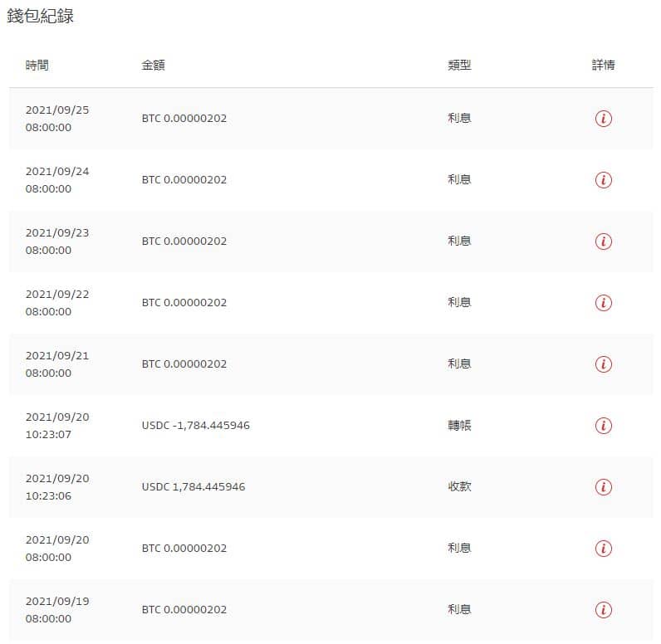Click BTC 0.00000202 amount in 2021/09/19 row

tap(184, 609)
